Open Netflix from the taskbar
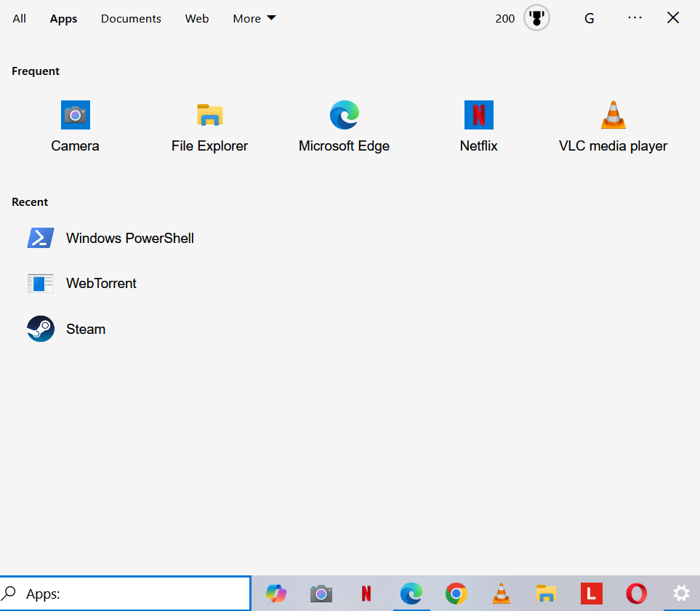 (x=366, y=594)
